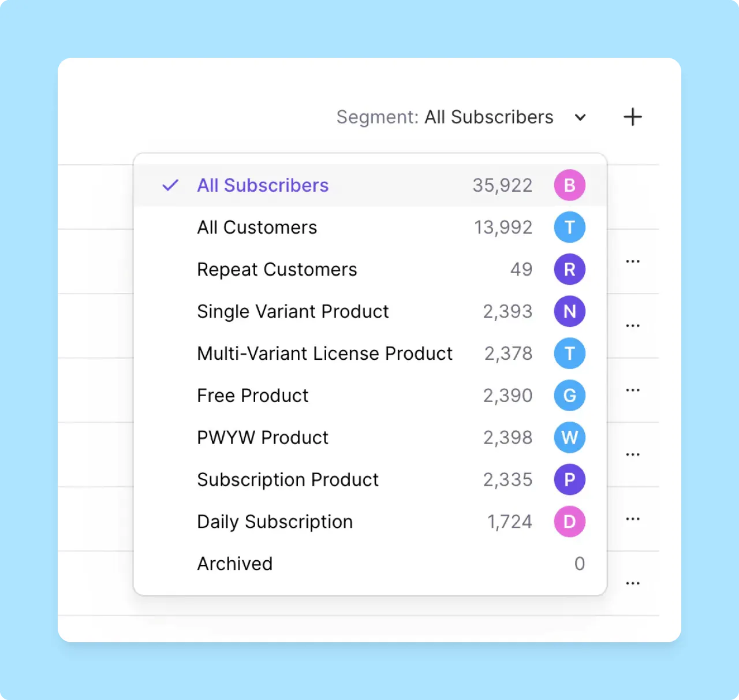The height and width of the screenshot is (700, 739).
Task: Click the purple P badge for Subscription Product
Action: [x=569, y=479]
